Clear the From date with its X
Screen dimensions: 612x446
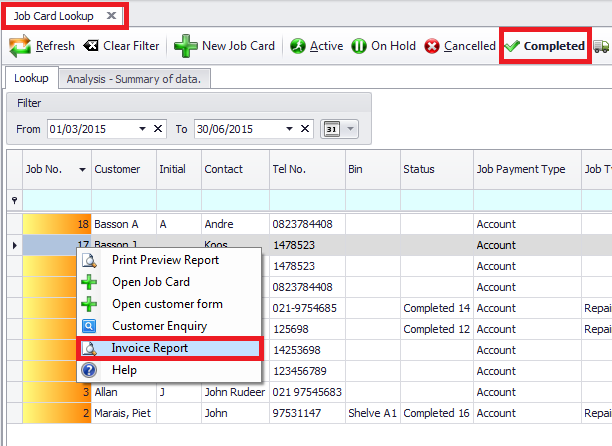158,129
